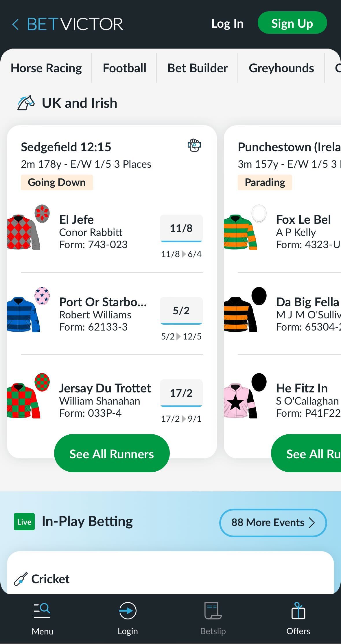Click the Live badge next to In-Play Betting
This screenshot has height=644, width=341.
click(23, 522)
